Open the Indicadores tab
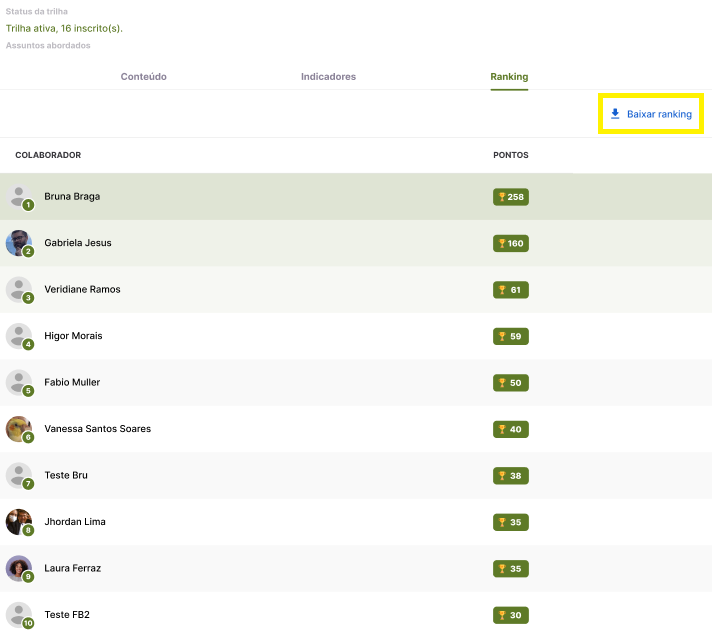Viewport: 713px width, 642px height. tap(328, 76)
